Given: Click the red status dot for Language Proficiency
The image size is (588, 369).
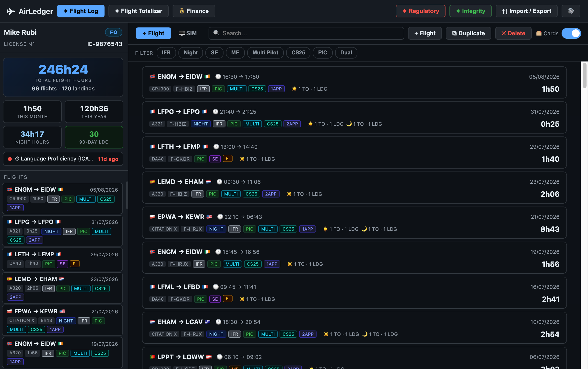Looking at the screenshot, I should (x=10, y=159).
